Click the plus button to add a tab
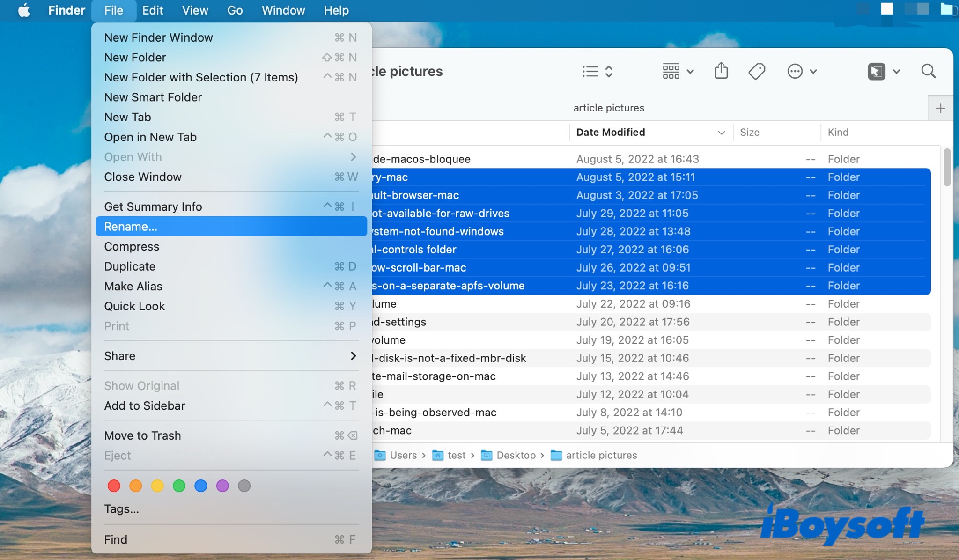This screenshot has width=959, height=560. [x=941, y=108]
